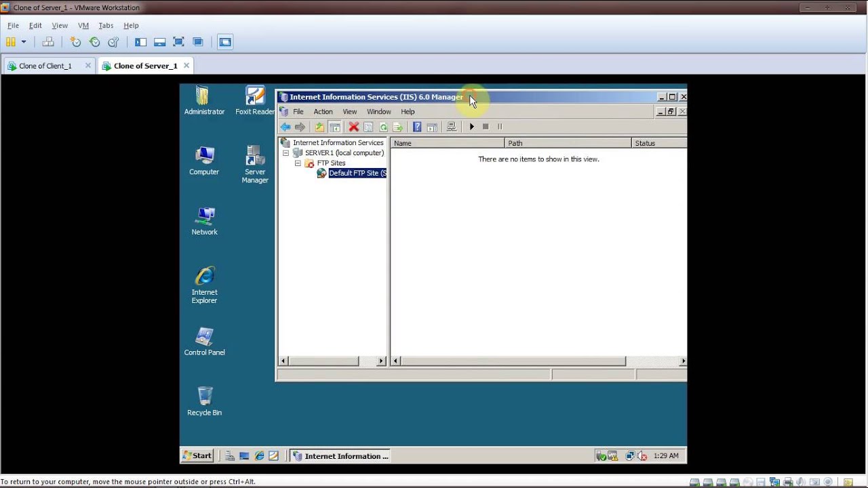
Task: Click the Send Ctrl+Alt+Del VMware icon
Action: tap(48, 42)
